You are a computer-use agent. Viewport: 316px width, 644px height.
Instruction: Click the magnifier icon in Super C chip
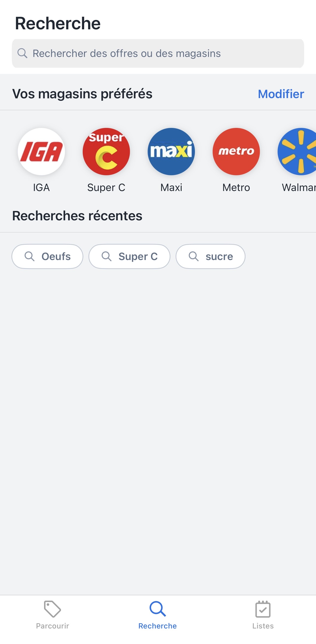[107, 256]
